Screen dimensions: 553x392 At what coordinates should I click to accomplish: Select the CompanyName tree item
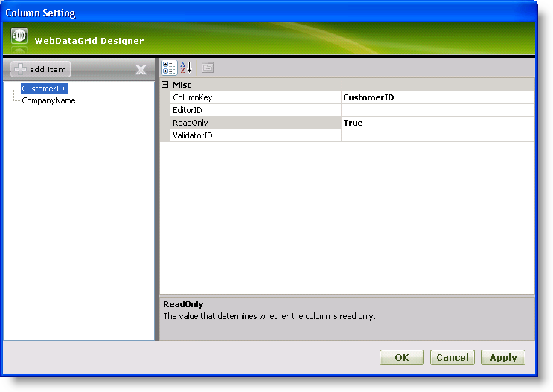pos(48,100)
